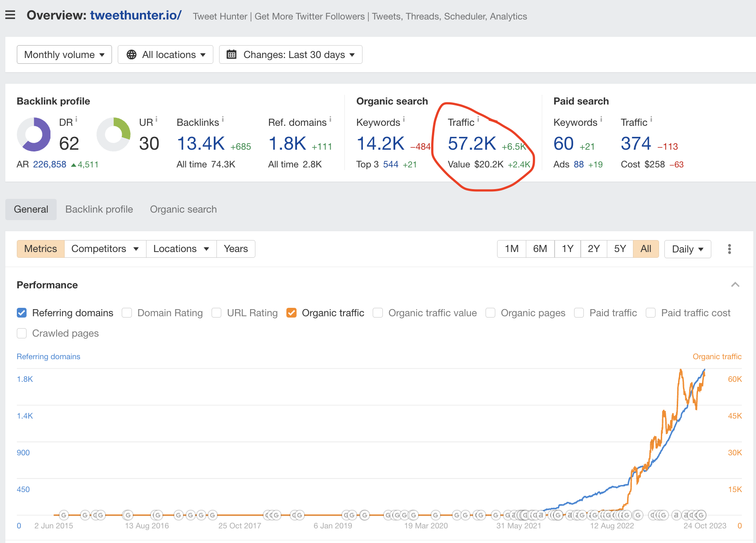Click the UR value 30
Viewport: 756px width, 543px height.
tap(149, 144)
